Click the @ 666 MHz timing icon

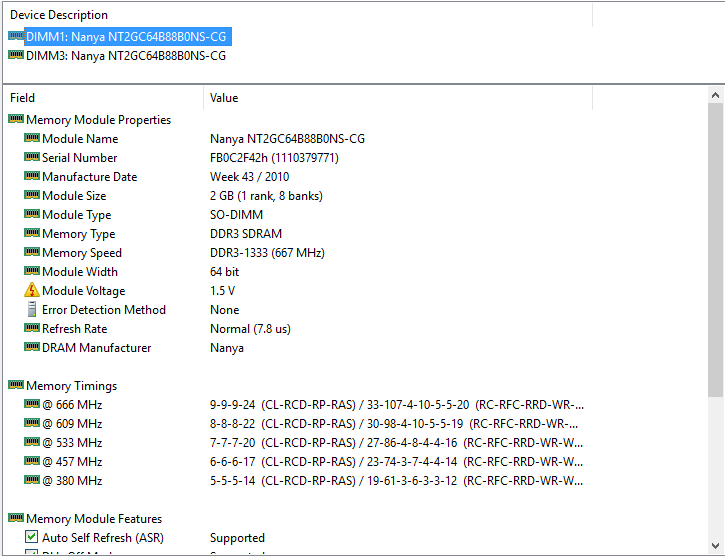coord(31,404)
